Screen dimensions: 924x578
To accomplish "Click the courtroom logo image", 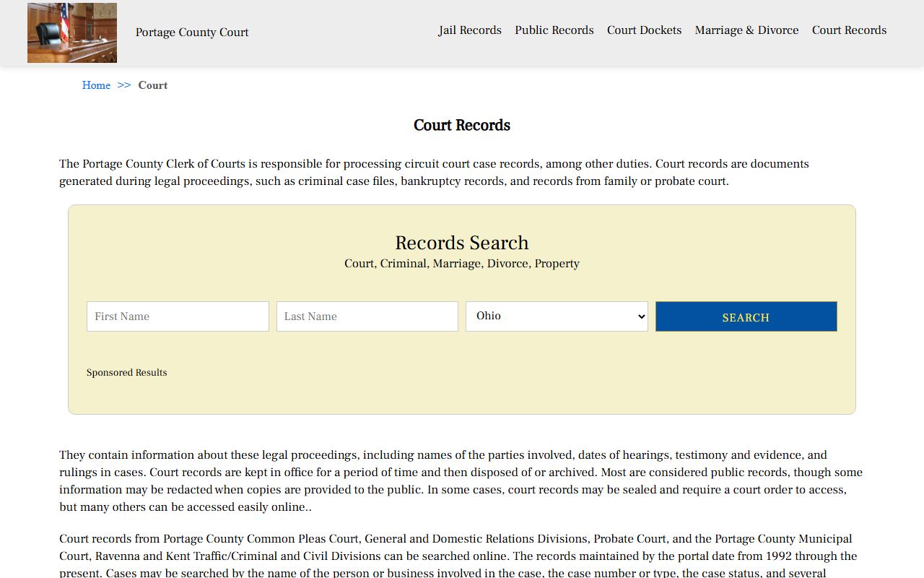I will (x=72, y=33).
